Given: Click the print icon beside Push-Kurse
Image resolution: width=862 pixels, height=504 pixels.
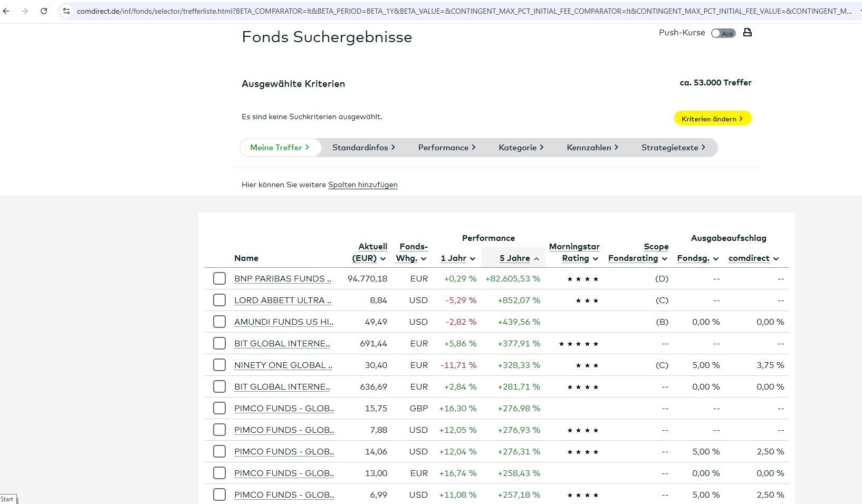Looking at the screenshot, I should (747, 33).
